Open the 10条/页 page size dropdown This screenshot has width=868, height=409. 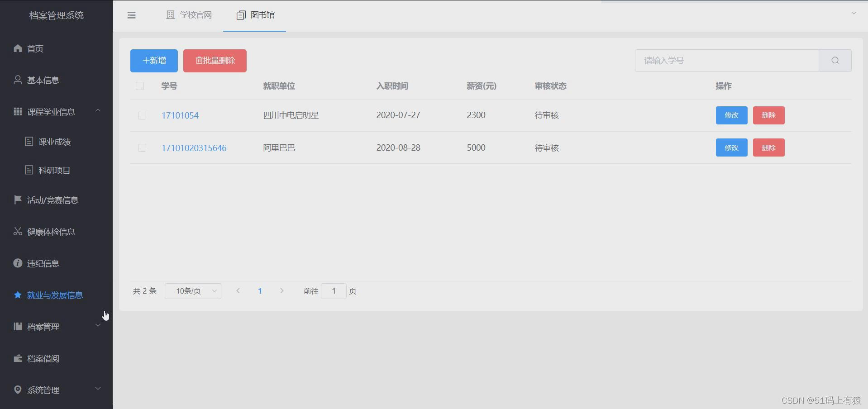(x=193, y=291)
